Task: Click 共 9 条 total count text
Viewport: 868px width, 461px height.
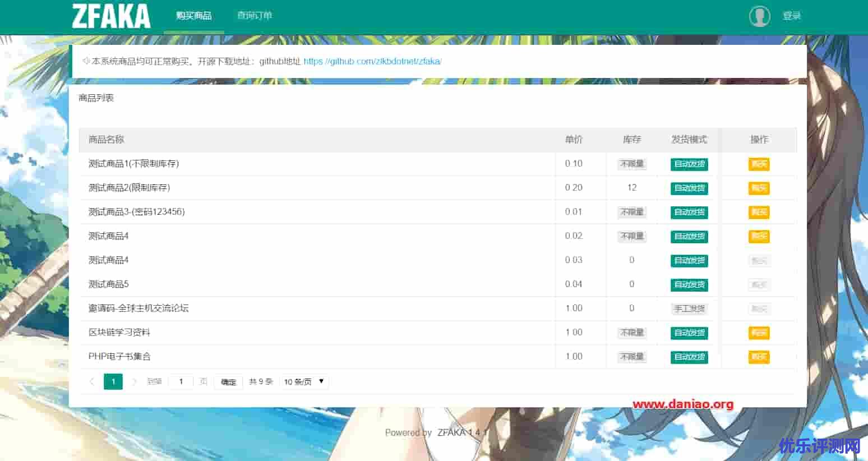Action: (261, 381)
